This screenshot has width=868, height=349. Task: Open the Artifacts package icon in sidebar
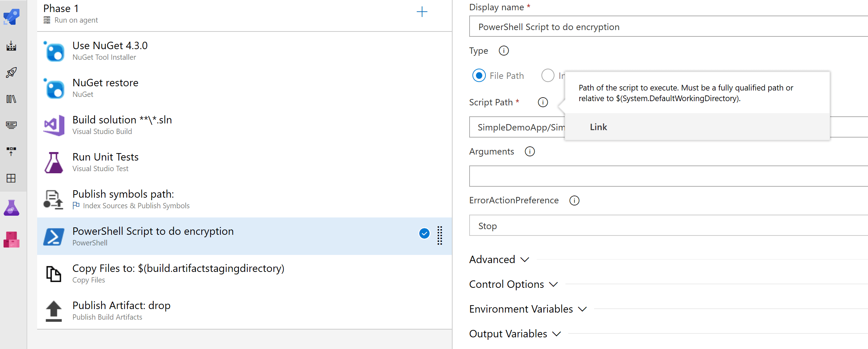coord(11,240)
